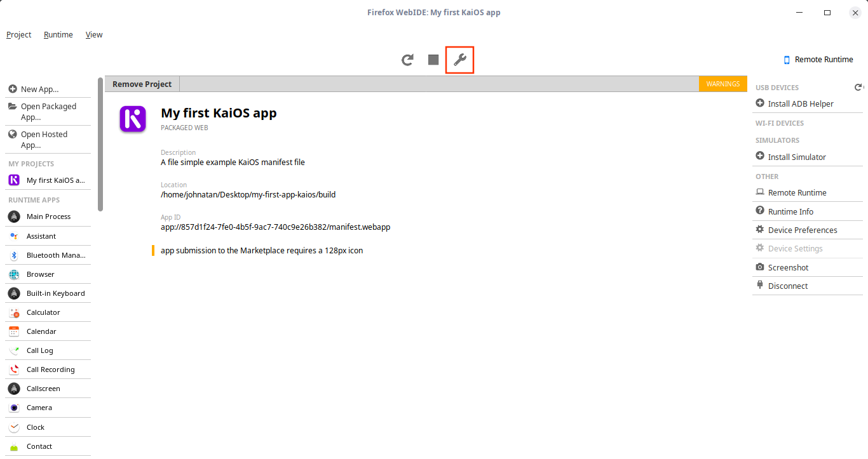Select Main Process runtime app

[49, 216]
